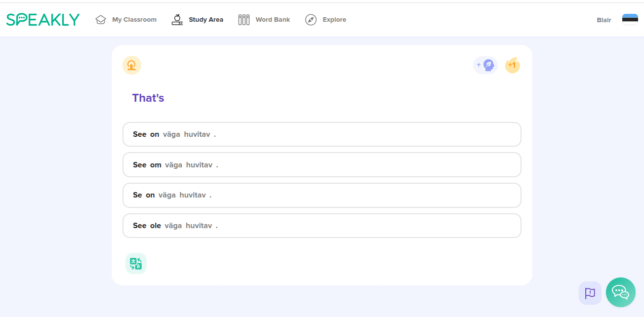Select answer "See ole väga huvitav"

[x=322, y=226]
